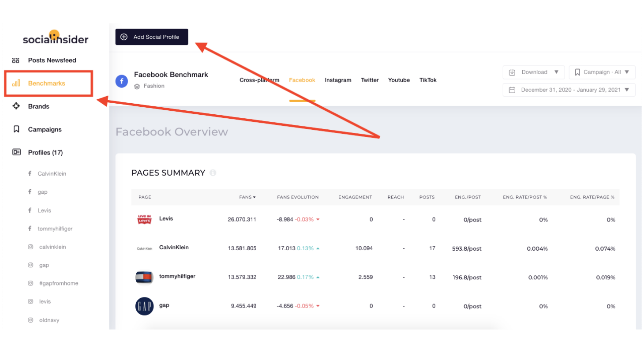Open the CalvinKlein page name link

(x=174, y=248)
